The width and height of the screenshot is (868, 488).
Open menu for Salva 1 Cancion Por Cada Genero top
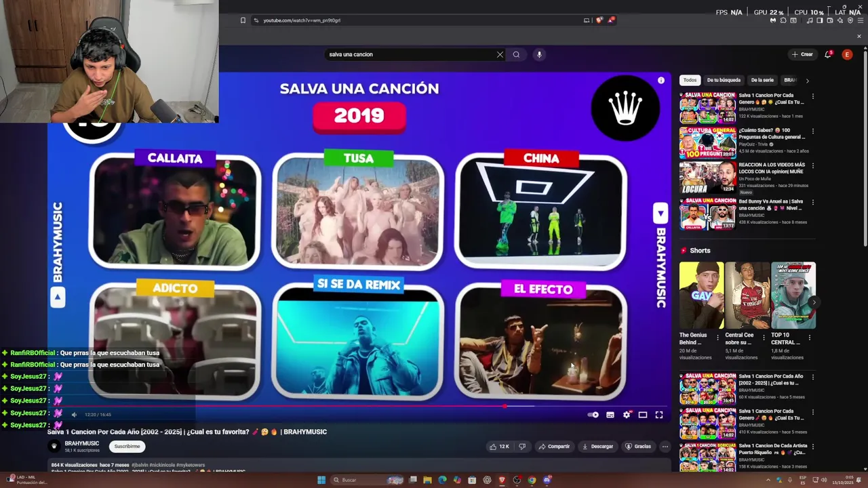812,96
